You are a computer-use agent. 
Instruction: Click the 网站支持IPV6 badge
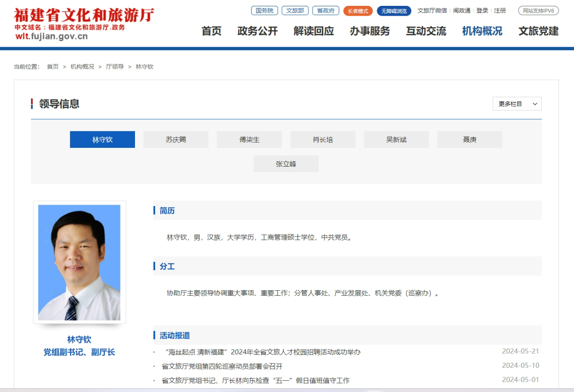pyautogui.click(x=539, y=10)
